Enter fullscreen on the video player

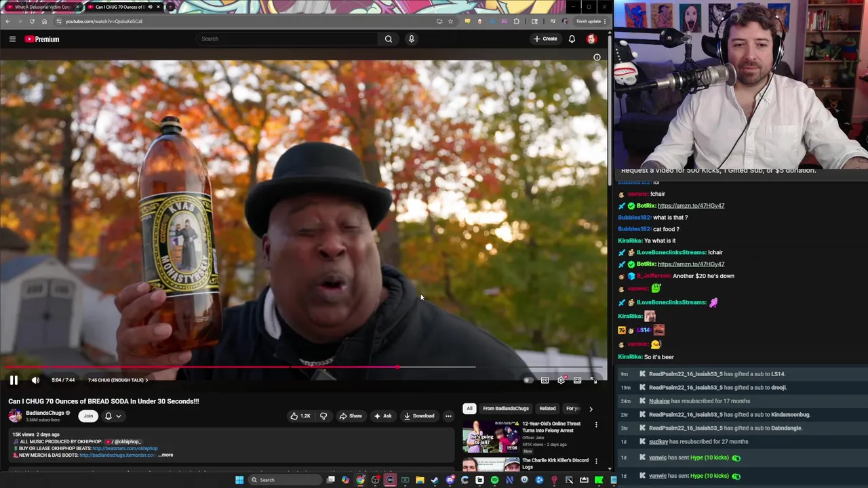click(x=593, y=380)
